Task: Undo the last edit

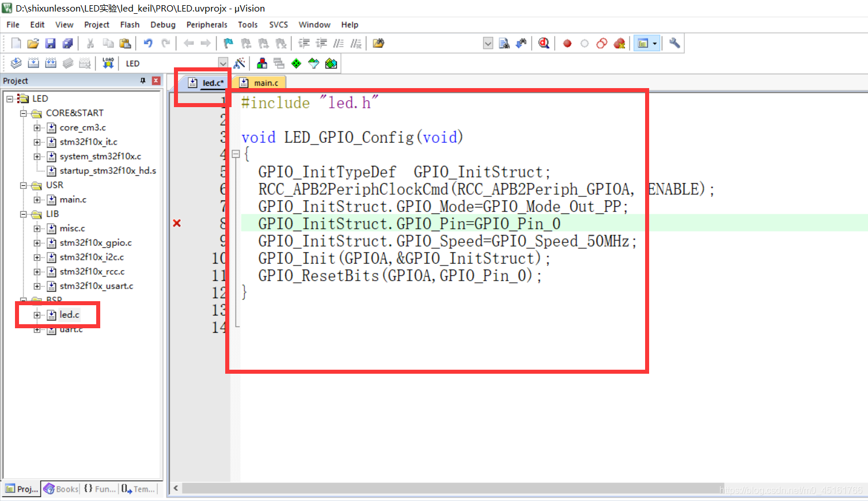Action: (x=148, y=43)
